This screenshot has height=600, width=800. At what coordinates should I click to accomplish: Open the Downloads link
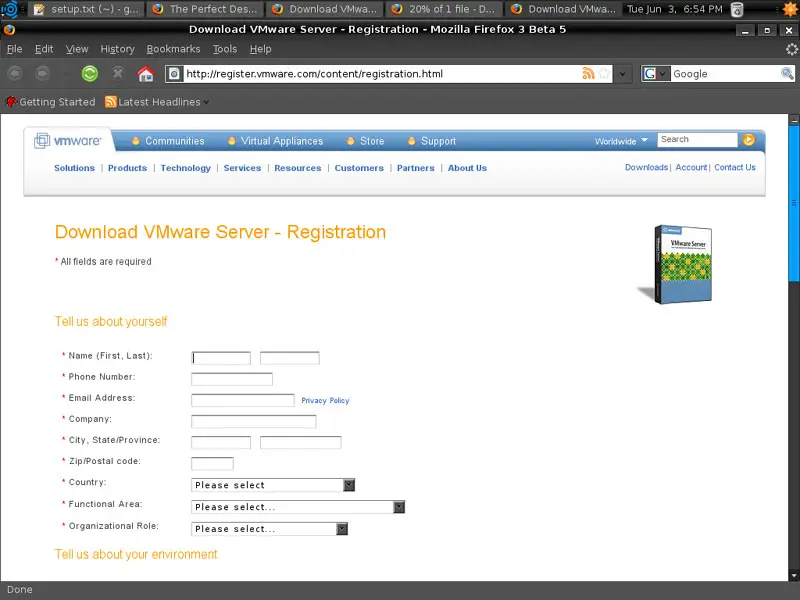[646, 167]
